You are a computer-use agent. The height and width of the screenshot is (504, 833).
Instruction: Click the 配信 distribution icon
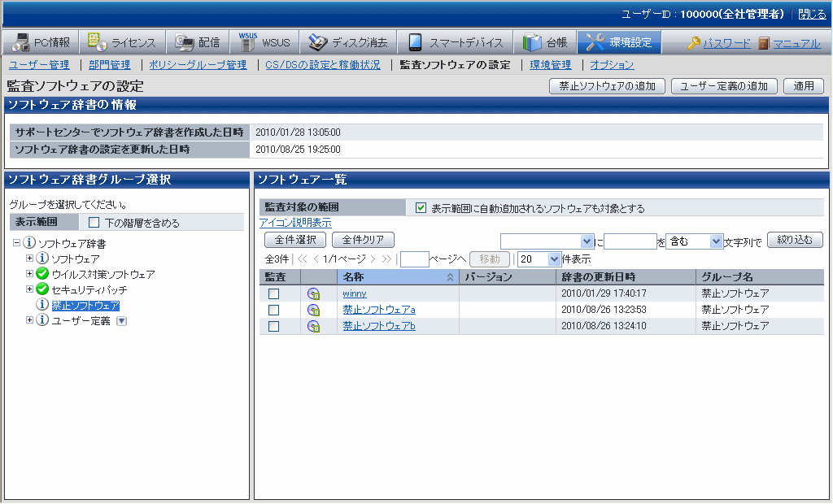184,42
